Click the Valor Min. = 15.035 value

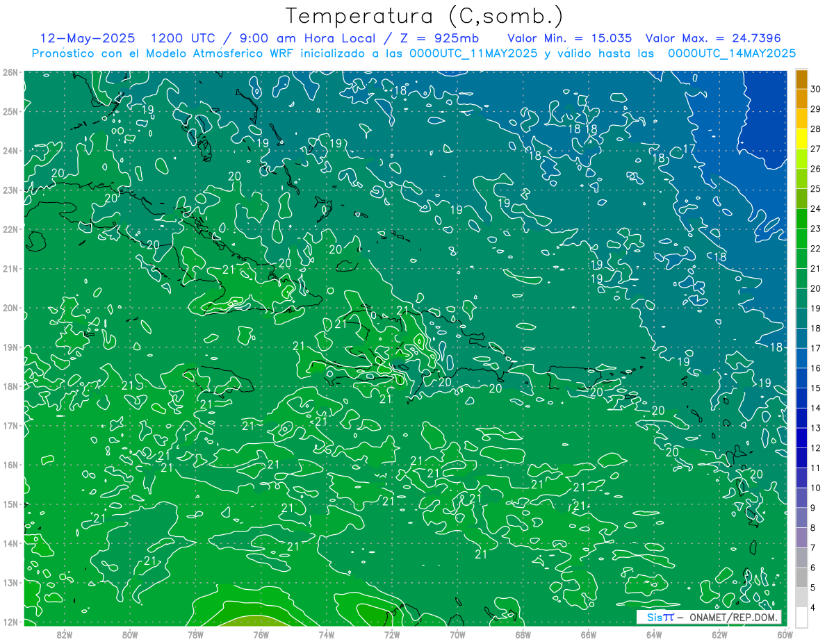pyautogui.click(x=570, y=38)
